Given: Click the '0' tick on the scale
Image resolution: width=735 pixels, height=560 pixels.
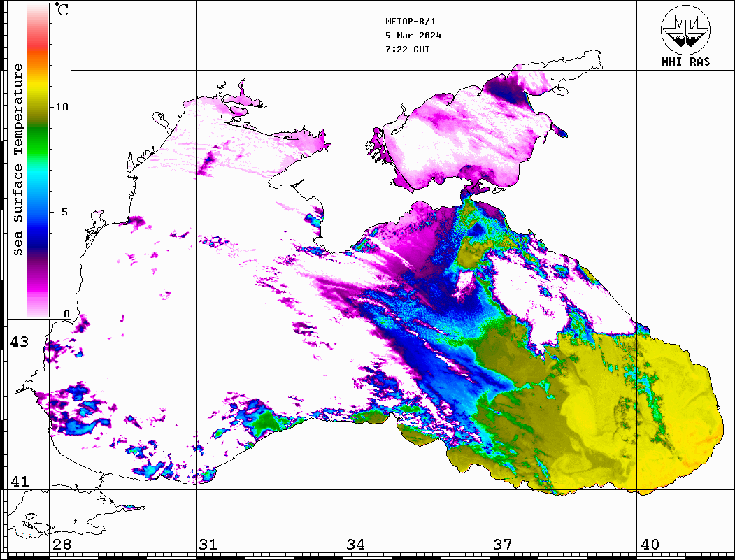Looking at the screenshot, I should coord(66,314).
